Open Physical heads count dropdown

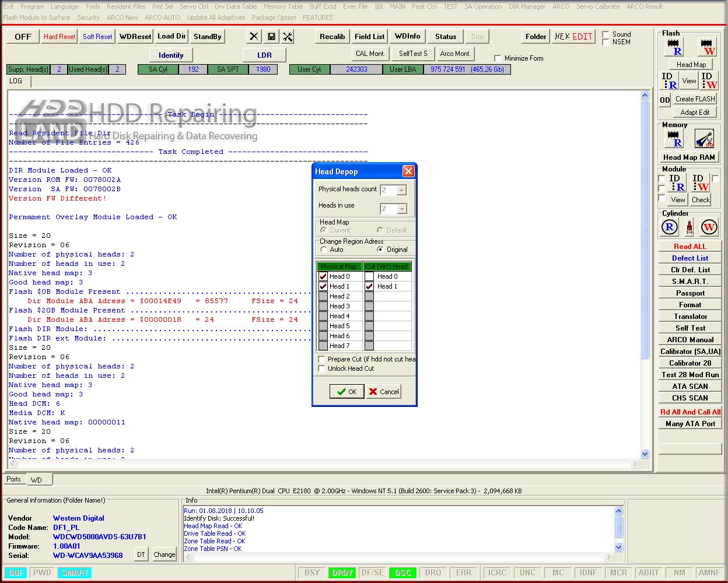[x=401, y=190]
